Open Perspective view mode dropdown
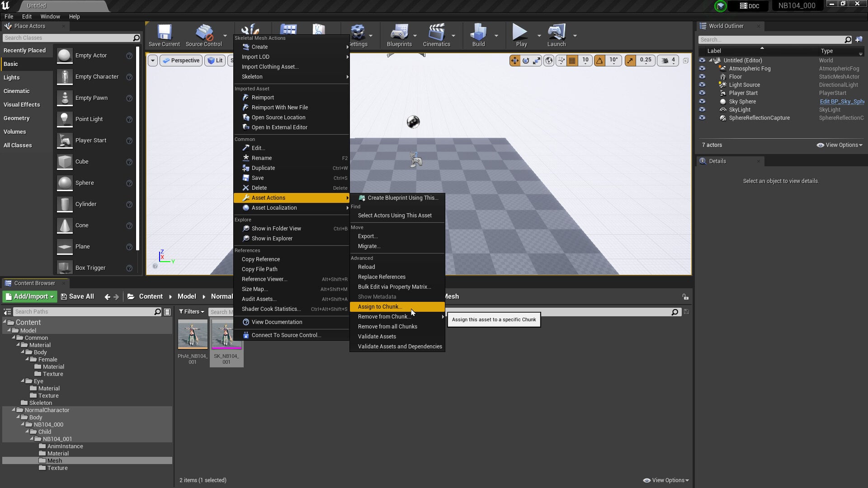868x488 pixels. [x=181, y=61]
